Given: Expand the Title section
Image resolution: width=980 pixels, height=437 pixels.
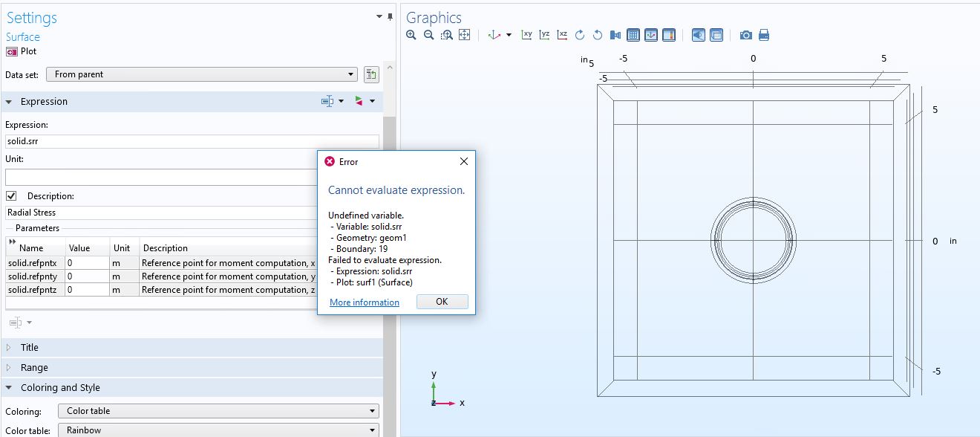Looking at the screenshot, I should point(29,347).
